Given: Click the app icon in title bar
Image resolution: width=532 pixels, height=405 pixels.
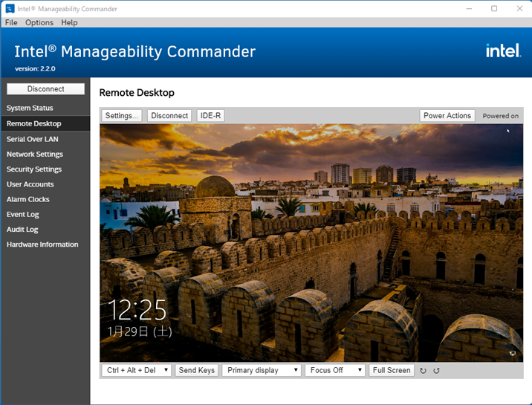Looking at the screenshot, I should [x=10, y=9].
